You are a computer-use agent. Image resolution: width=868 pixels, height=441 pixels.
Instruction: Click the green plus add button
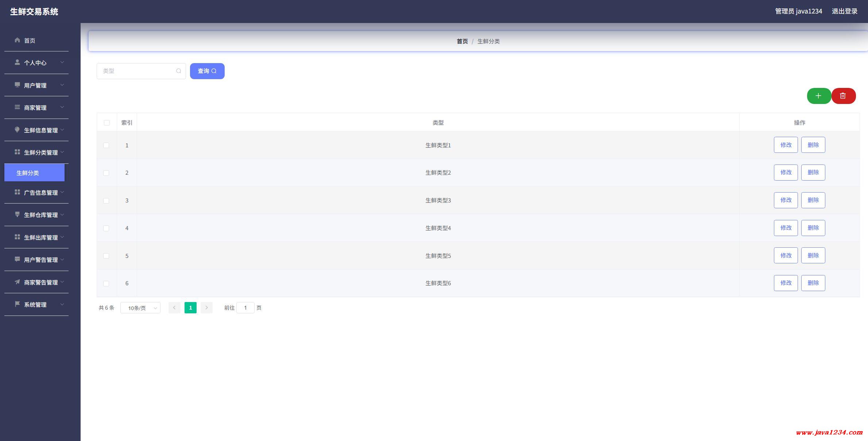(x=818, y=96)
